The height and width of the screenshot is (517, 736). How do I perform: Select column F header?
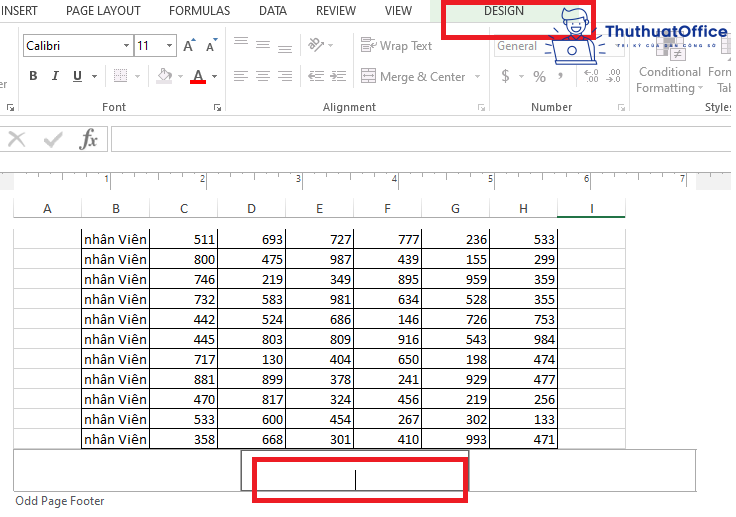pos(387,208)
